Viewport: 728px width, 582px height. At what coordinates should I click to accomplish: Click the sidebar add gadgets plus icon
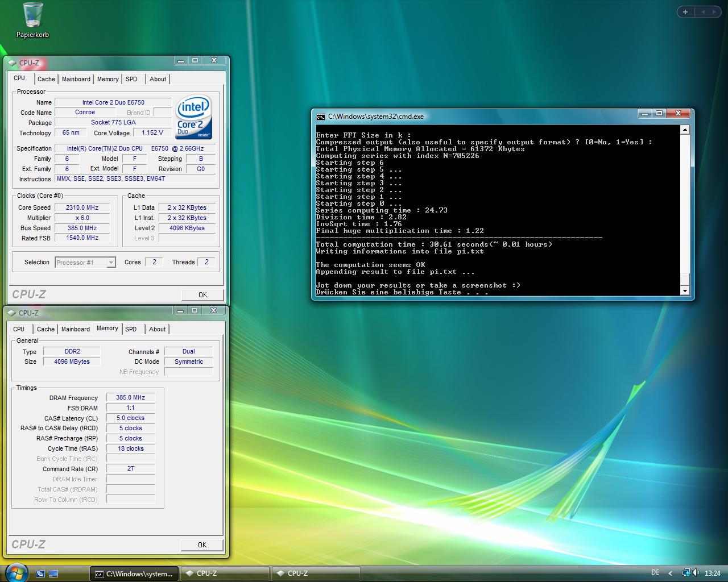[x=685, y=11]
